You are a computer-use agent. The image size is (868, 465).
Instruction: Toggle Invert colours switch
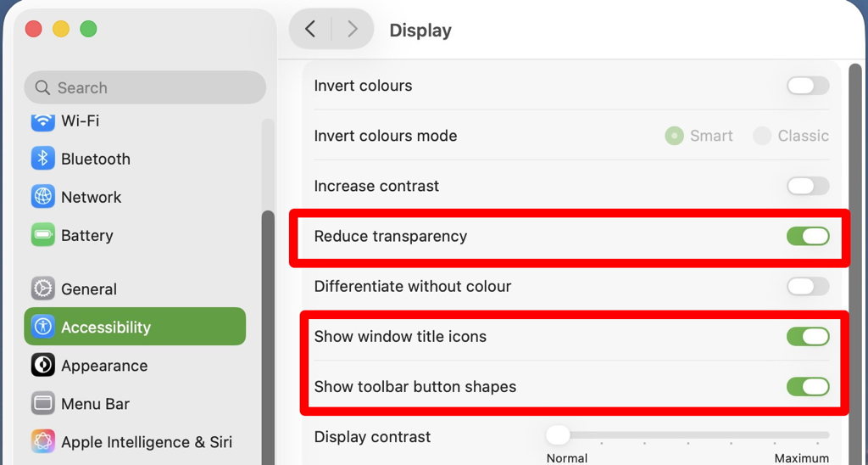807,86
